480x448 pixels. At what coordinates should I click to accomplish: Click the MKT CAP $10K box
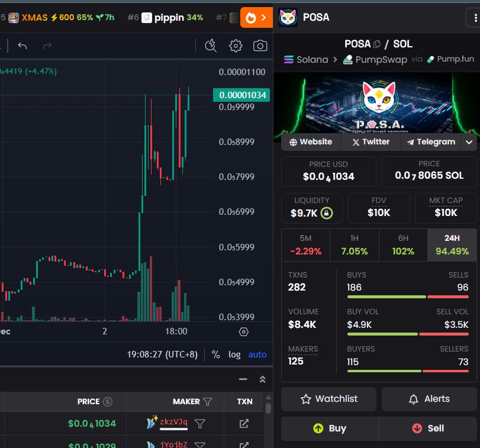446,208
